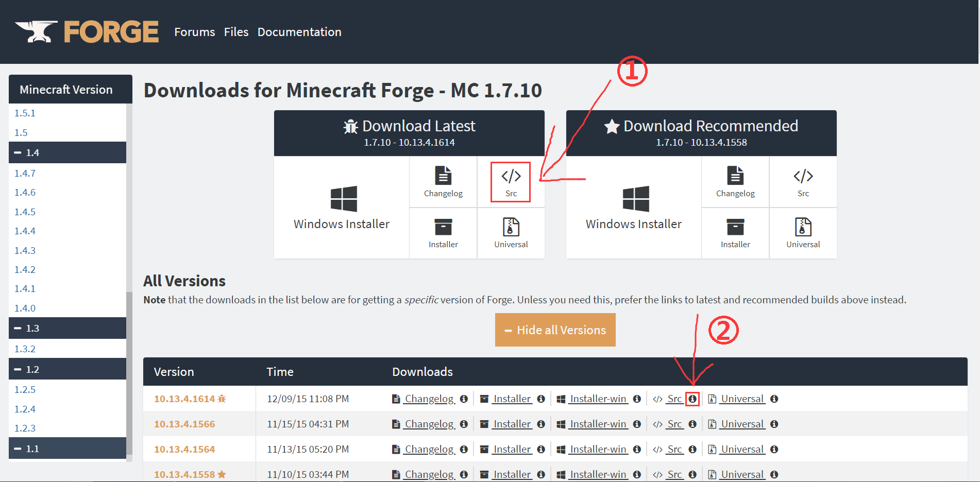
Task: Click info icon beside Installer for 10.13.4.1564
Action: pyautogui.click(x=540, y=449)
